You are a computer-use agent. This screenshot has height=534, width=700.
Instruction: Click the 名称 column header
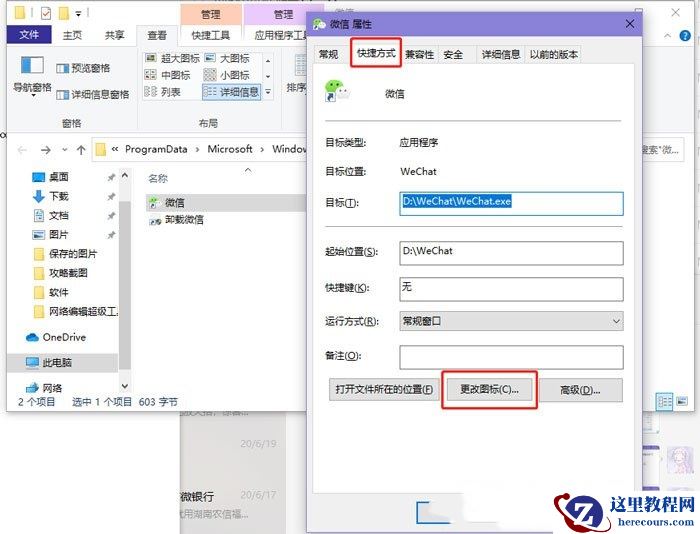click(158, 179)
